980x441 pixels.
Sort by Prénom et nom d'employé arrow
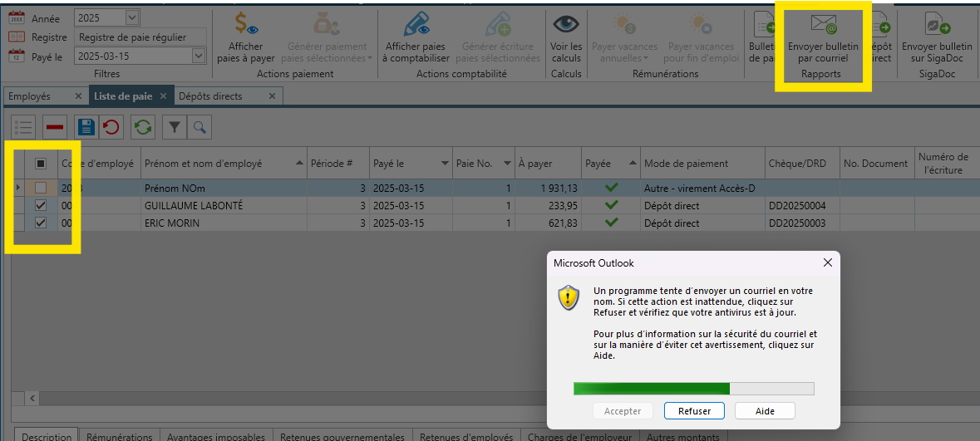click(300, 164)
